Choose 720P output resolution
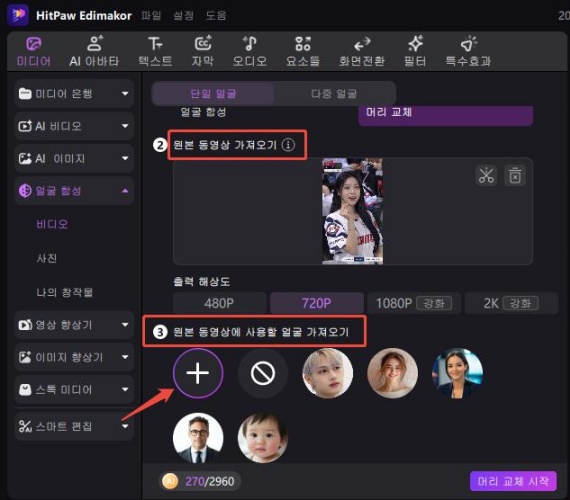This screenshot has height=500, width=570. [x=317, y=303]
